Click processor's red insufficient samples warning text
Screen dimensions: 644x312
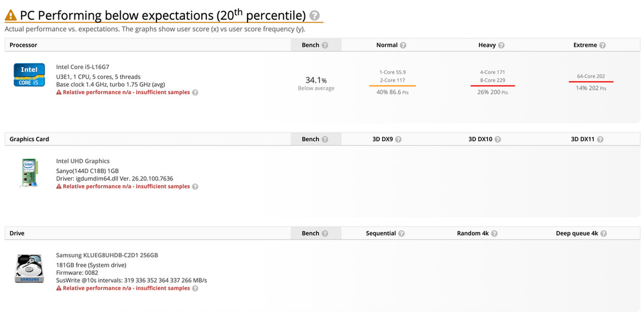(x=126, y=93)
